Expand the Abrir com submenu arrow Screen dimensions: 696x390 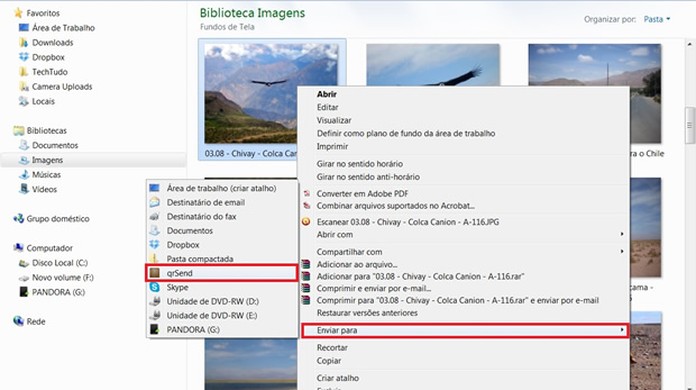(622, 234)
